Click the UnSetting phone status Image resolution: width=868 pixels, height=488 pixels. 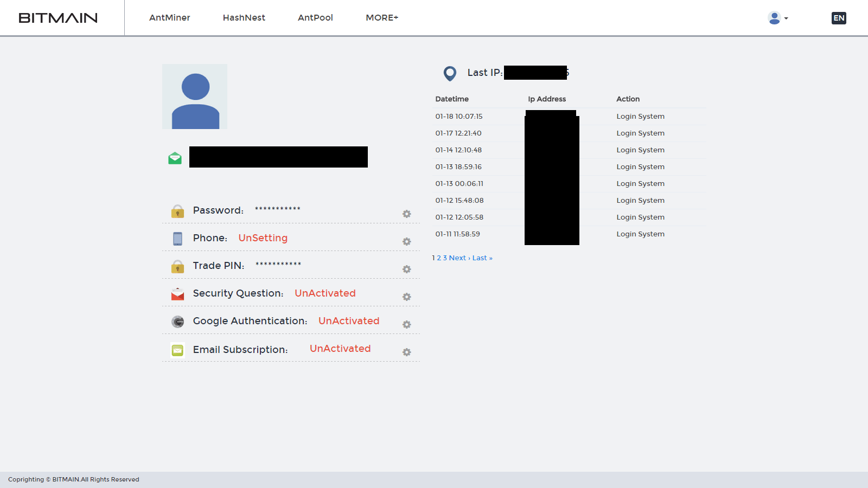pyautogui.click(x=263, y=238)
